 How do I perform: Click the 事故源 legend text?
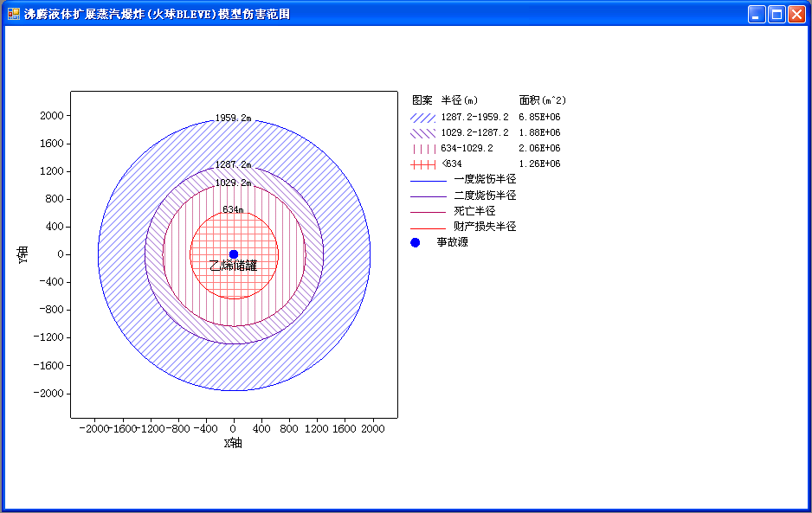pos(453,241)
